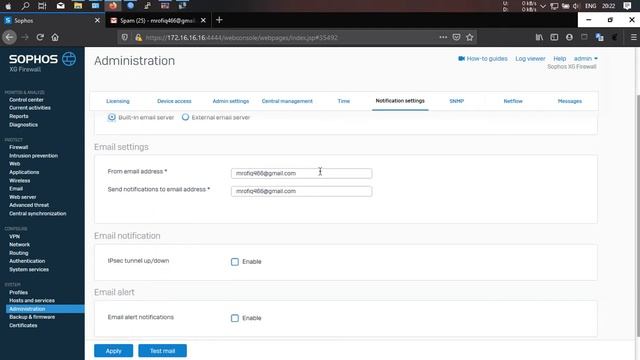Reload the current page
The width and height of the screenshot is (640, 360).
tap(40, 37)
